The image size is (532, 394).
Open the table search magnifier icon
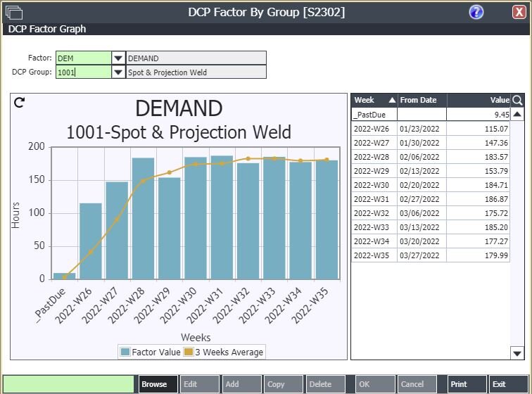517,101
